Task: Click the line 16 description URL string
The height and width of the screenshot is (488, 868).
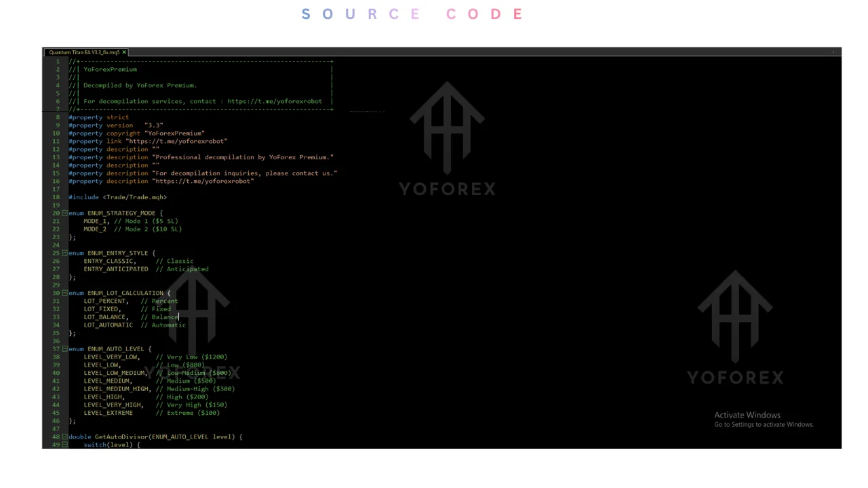Action: 203,181
